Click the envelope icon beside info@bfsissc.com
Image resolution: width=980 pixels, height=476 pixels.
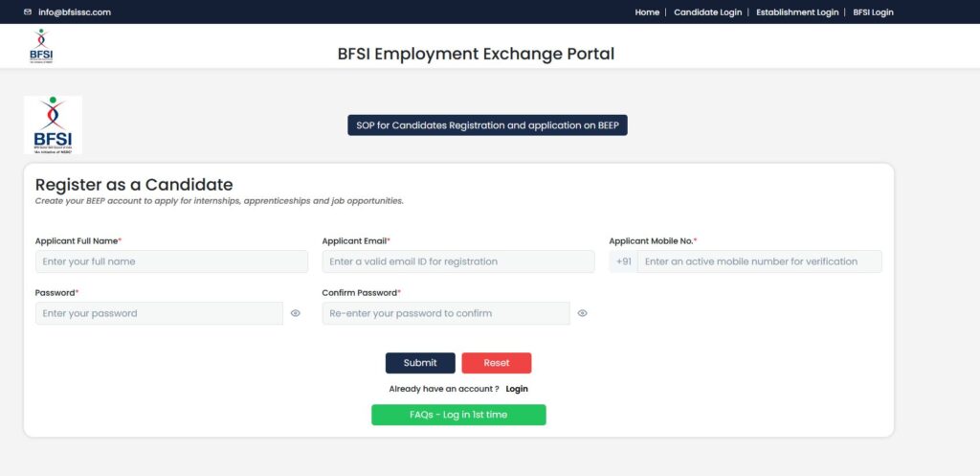coord(28,12)
